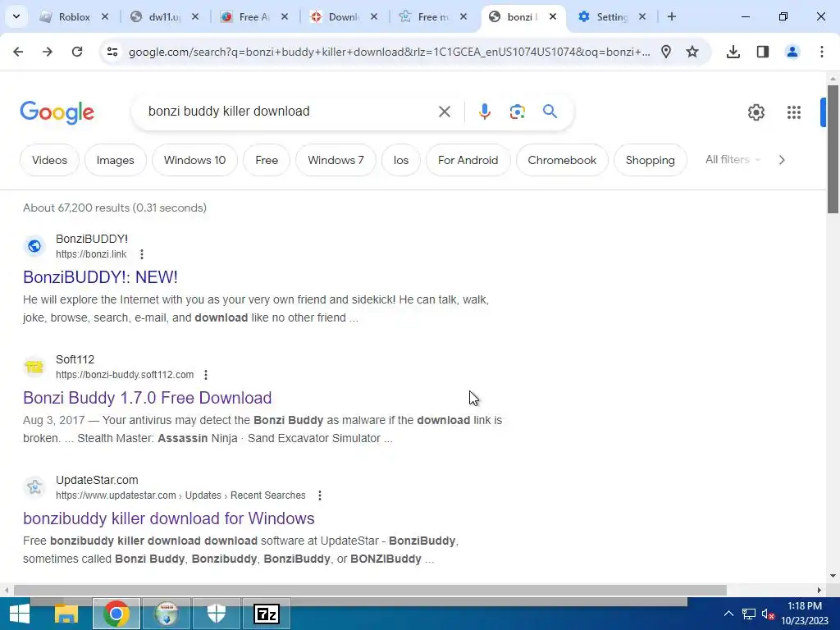The height and width of the screenshot is (630, 840).
Task: Search by image with Google Lens
Action: [x=517, y=112]
